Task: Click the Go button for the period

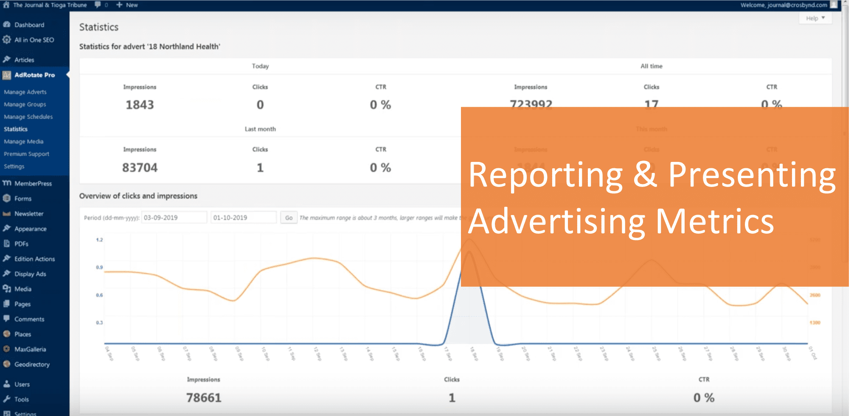Action: pos(289,218)
